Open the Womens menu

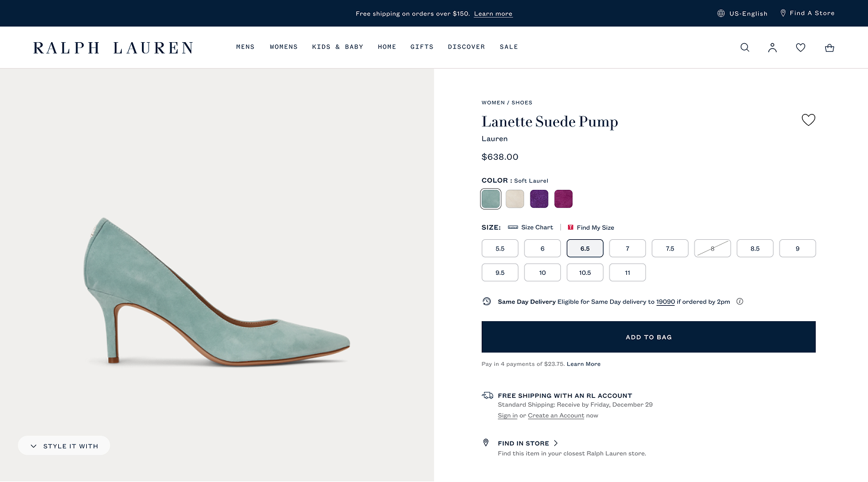coord(283,47)
